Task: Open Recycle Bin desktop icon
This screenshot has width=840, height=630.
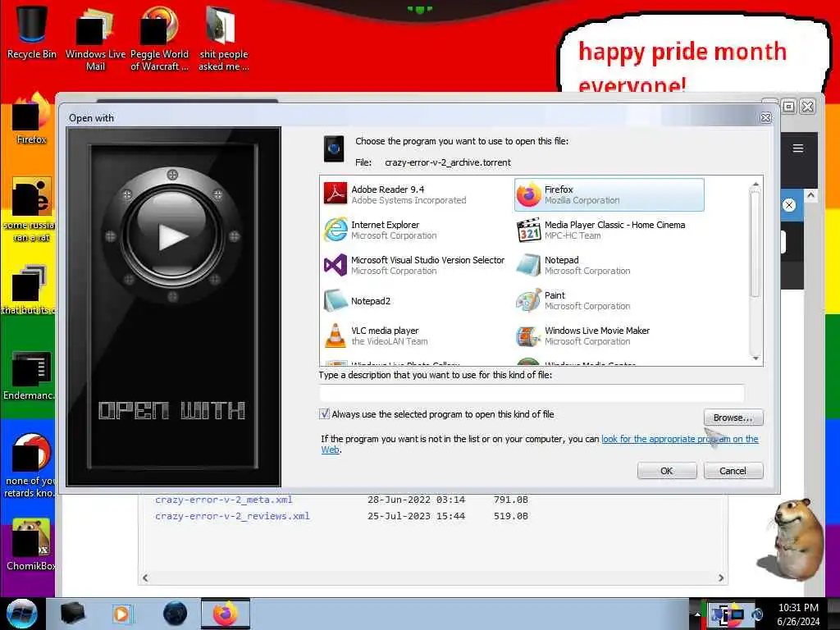Action: coord(32,32)
